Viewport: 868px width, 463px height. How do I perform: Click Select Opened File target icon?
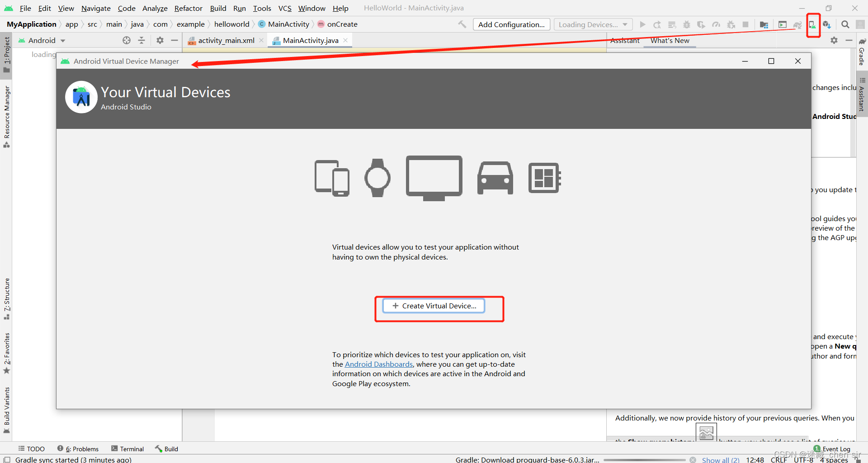(x=127, y=40)
